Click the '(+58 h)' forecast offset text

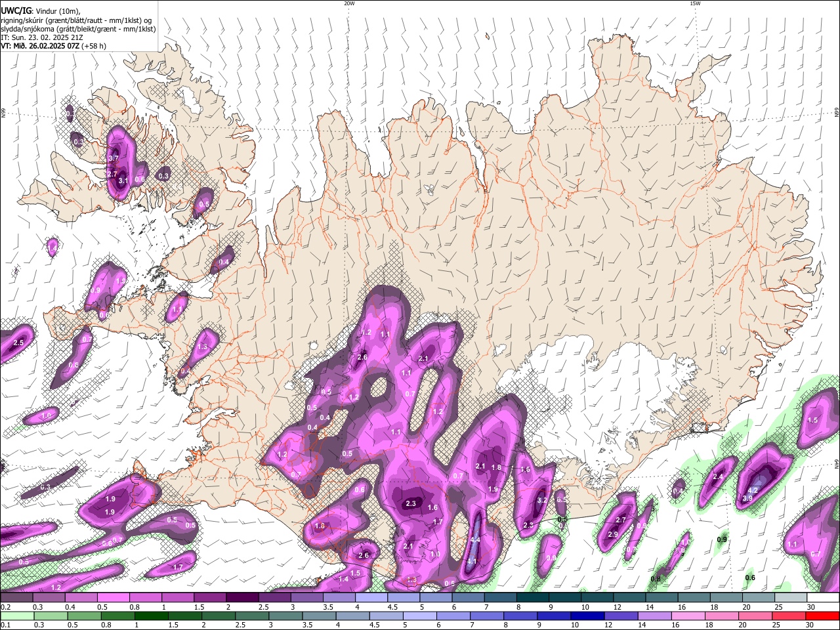tap(94, 46)
